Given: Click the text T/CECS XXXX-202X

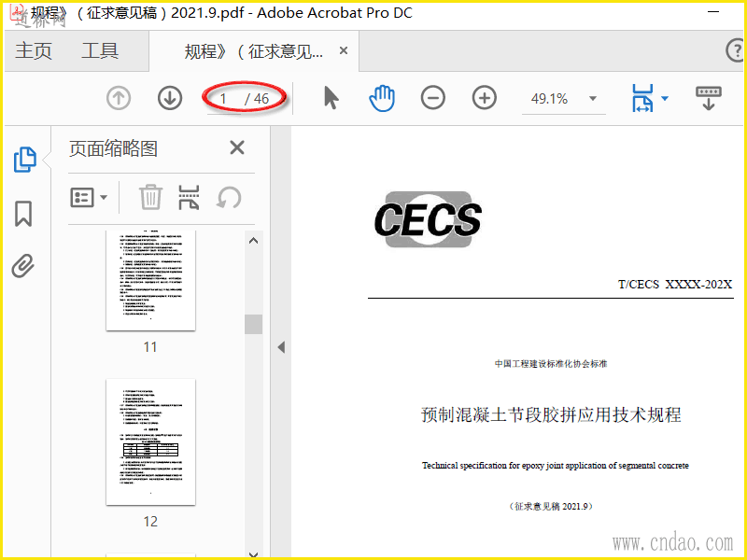Looking at the screenshot, I should click(x=675, y=285).
